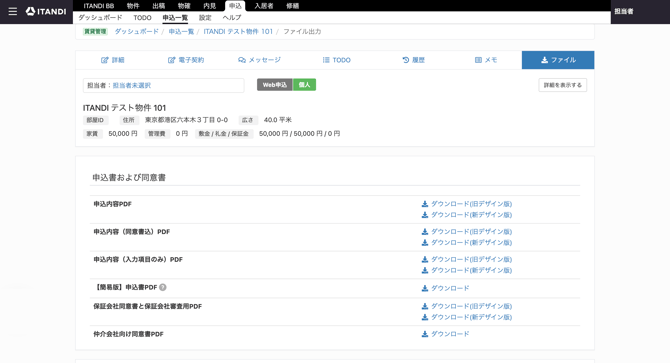Download 申込内容PDF 新デザイン版

(467, 215)
